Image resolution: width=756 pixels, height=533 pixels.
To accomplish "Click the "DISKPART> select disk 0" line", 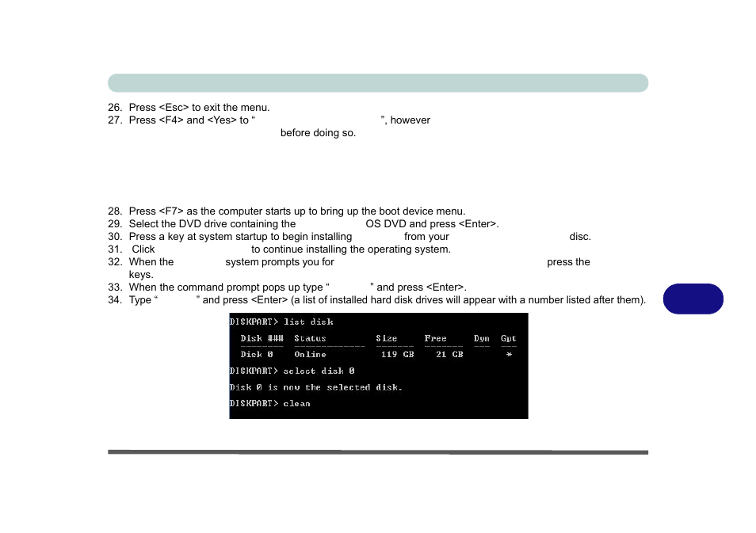I will click(x=292, y=371).
